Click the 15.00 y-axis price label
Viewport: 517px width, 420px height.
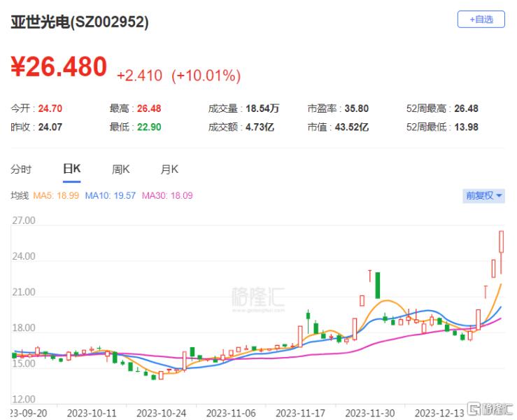(x=24, y=363)
